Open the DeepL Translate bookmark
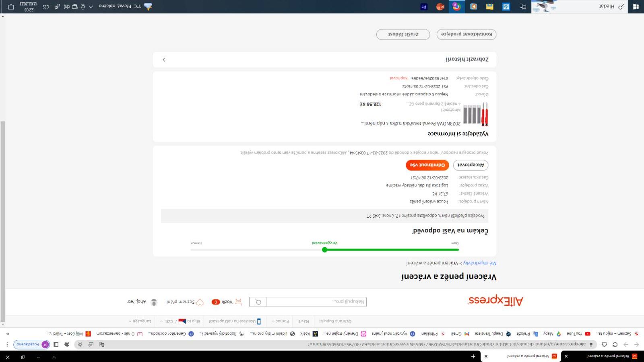 pyautogui.click(x=493, y=333)
